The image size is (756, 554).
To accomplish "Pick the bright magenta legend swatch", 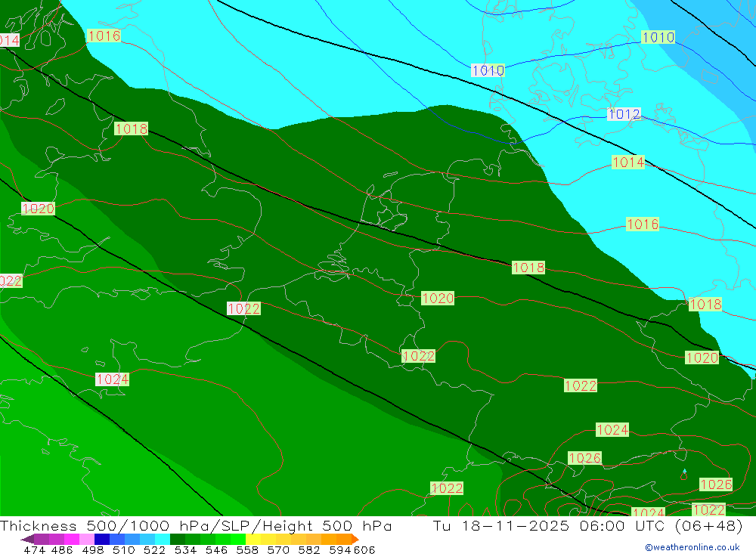I will (72, 539).
